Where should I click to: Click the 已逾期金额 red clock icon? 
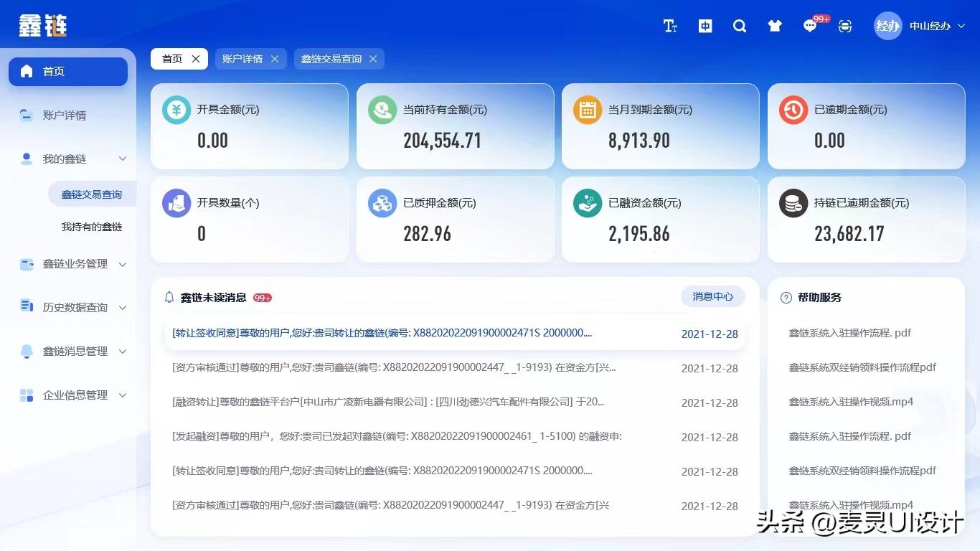793,110
